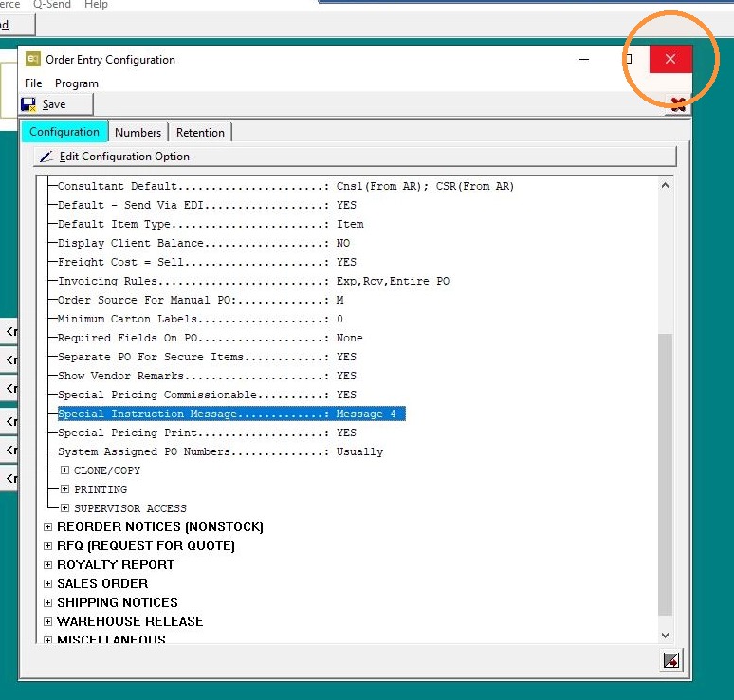Select the Default Item Type row
This screenshot has height=700, width=734.
(211, 224)
